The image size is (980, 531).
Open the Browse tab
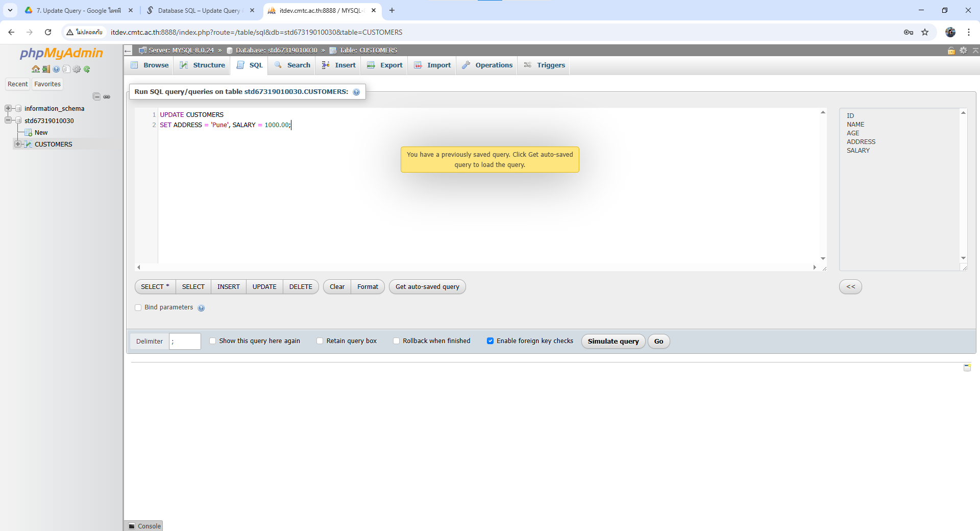click(x=150, y=65)
